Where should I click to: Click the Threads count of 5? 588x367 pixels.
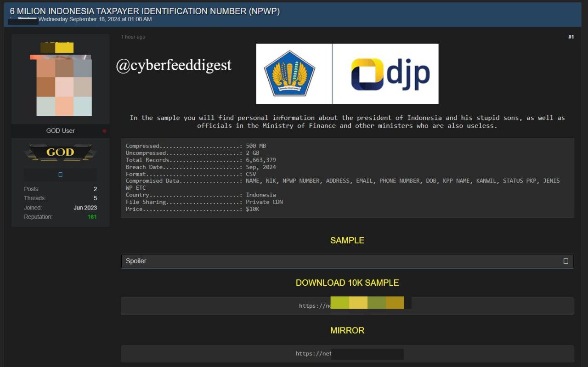click(x=95, y=198)
